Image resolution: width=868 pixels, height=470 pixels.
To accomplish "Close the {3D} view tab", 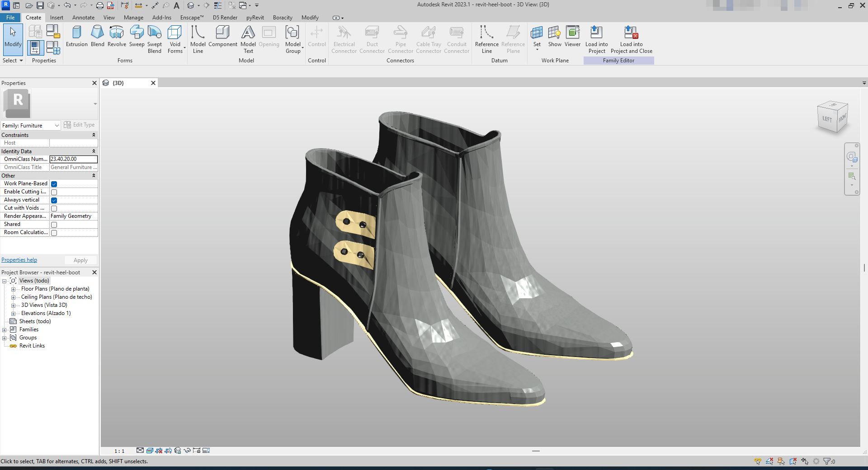I will 153,83.
